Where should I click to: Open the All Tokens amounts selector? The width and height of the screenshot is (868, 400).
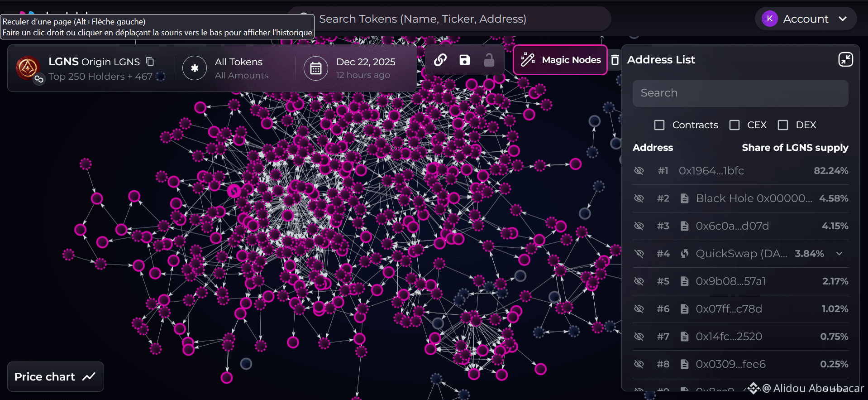pos(241,68)
